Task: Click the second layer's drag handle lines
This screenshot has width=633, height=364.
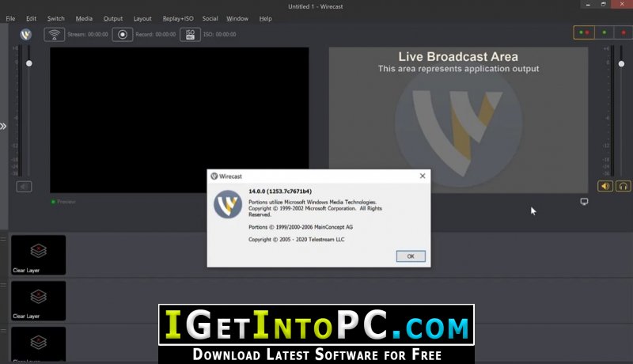Action: point(3,285)
